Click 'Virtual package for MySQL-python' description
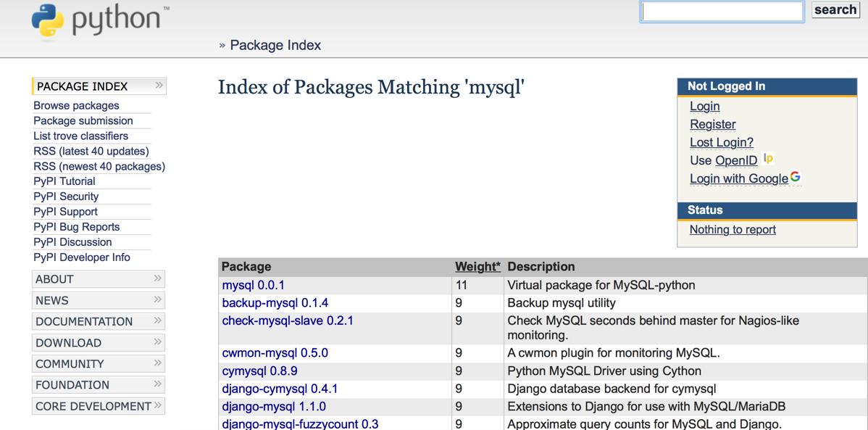868x430 pixels. tap(601, 286)
